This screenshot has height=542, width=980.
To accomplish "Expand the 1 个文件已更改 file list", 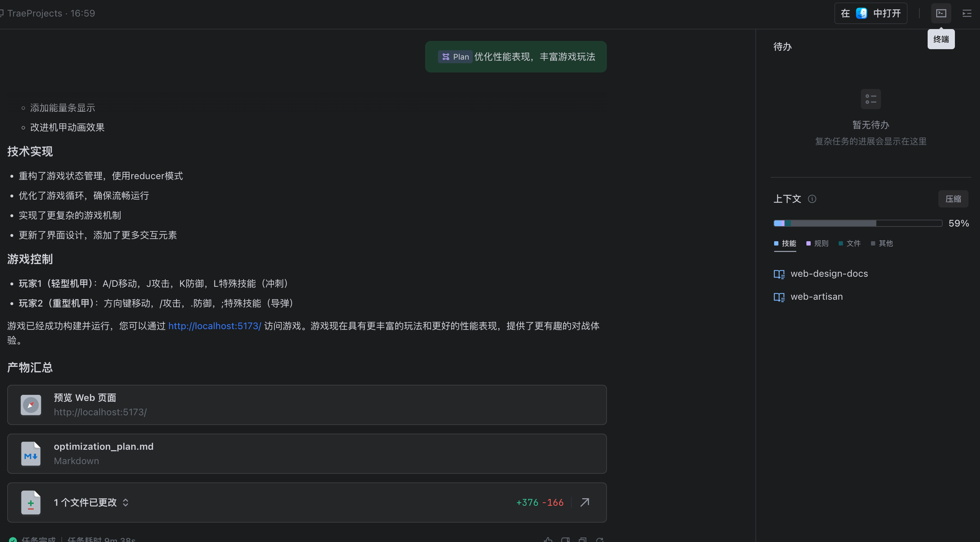I will pyautogui.click(x=126, y=503).
